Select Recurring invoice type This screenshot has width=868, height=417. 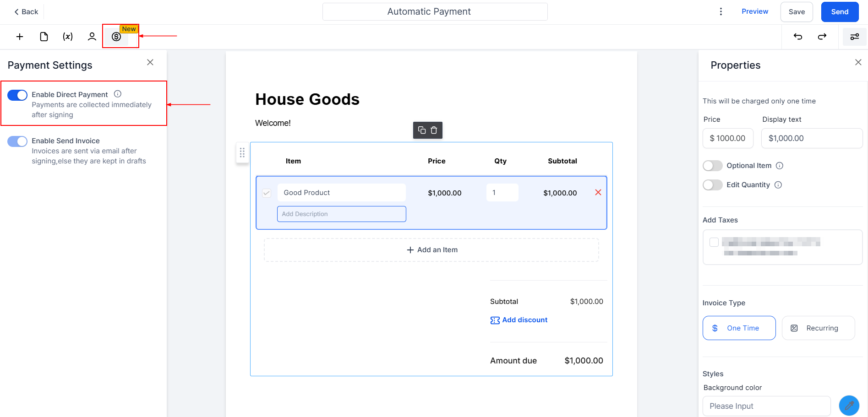tap(819, 328)
